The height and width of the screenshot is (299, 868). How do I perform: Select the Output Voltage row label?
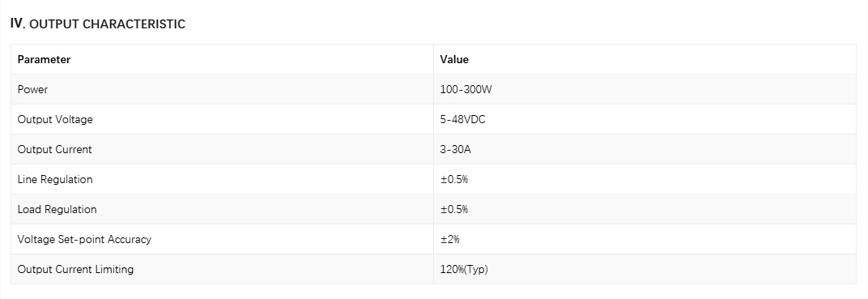(55, 119)
